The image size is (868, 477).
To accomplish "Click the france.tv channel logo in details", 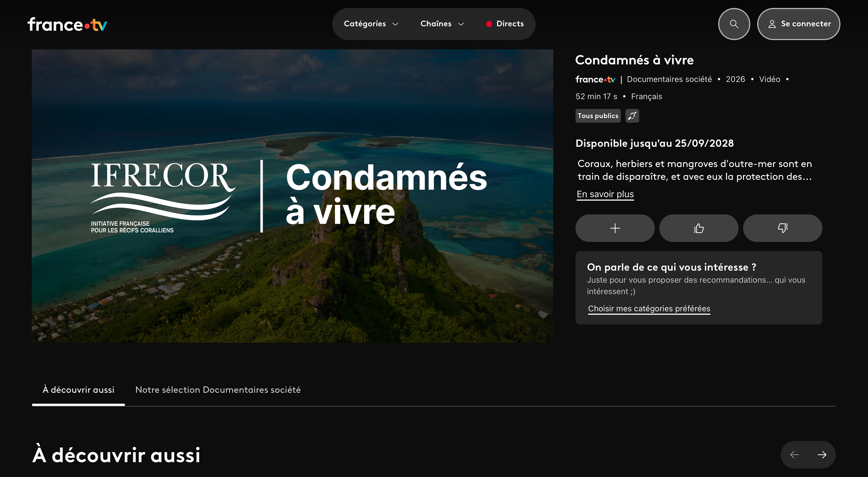I will coord(595,79).
